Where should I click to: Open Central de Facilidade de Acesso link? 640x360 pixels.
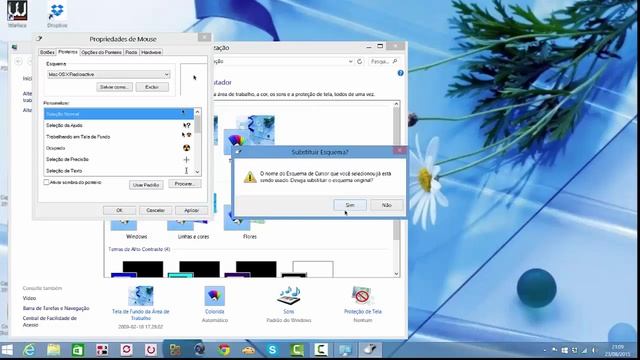[50, 321]
